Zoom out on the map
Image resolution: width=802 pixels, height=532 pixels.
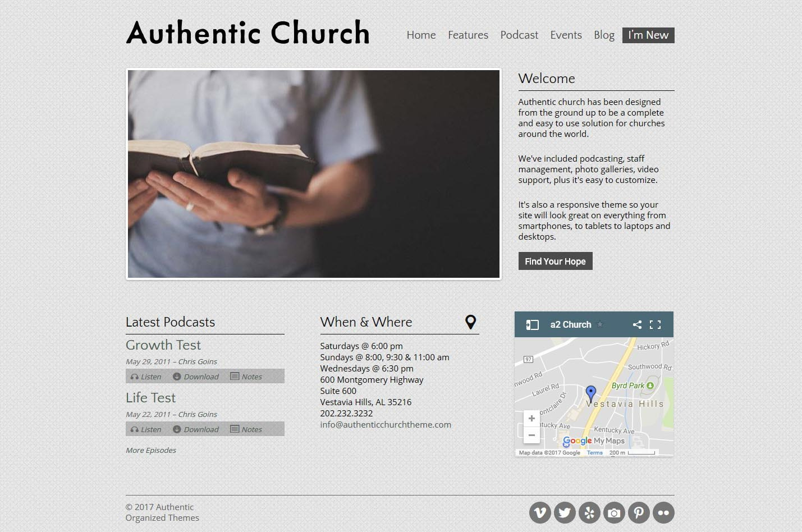[531, 435]
